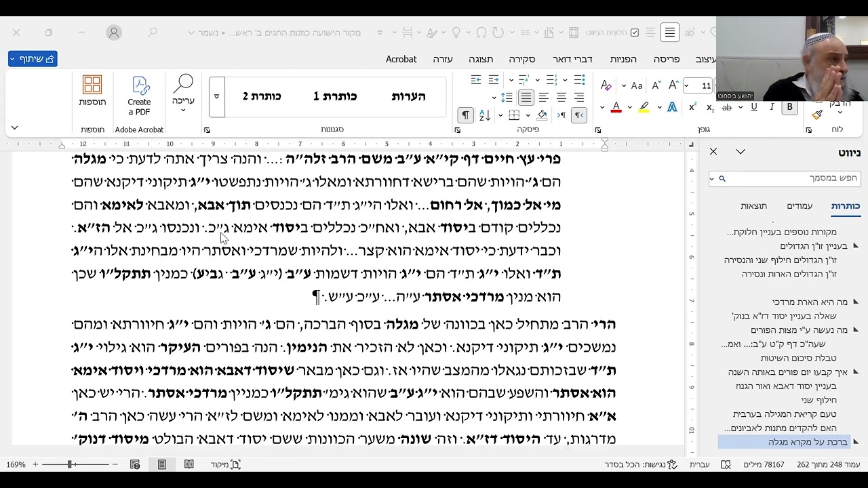Open the Borders icon

pos(514,115)
